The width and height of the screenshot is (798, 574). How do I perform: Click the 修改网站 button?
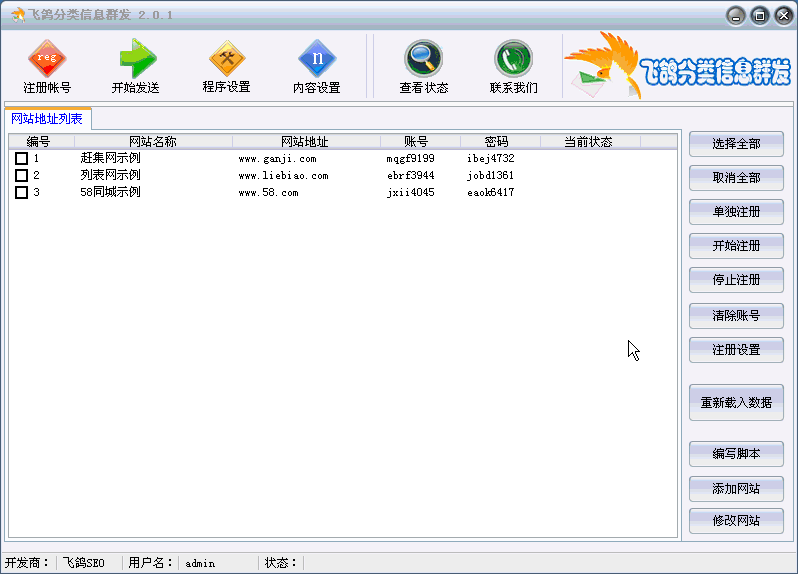pyautogui.click(x=736, y=521)
